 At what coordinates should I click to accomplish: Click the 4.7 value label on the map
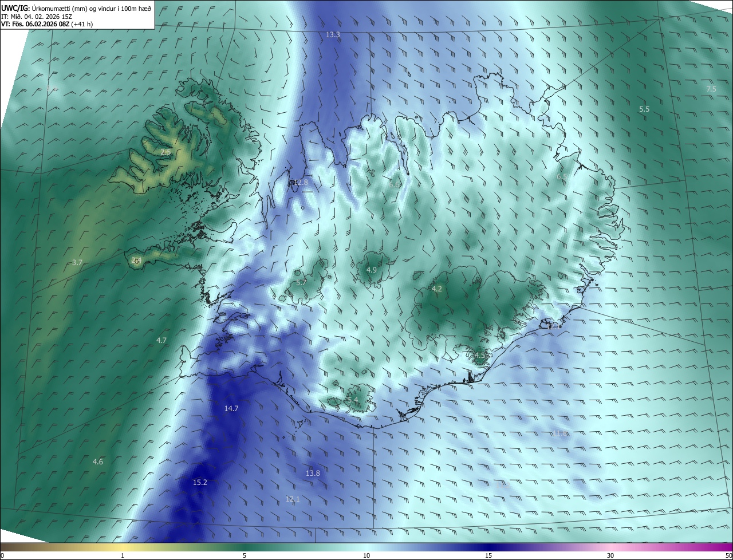click(x=161, y=340)
